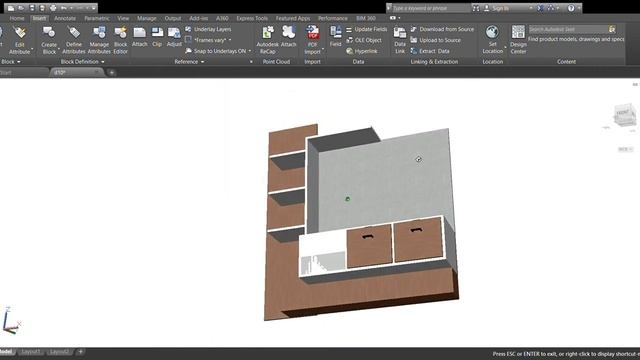The width and height of the screenshot is (640, 360).
Task: Open the Create Block dropdown arrow
Action: 59,49
